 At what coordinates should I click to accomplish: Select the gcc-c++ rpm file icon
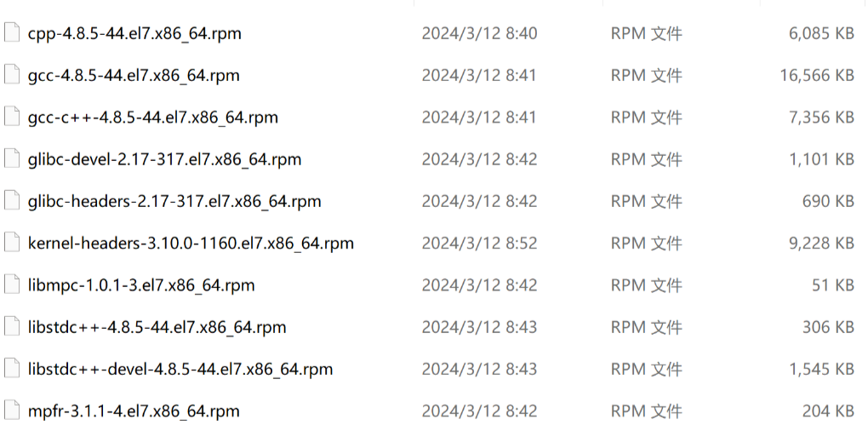(x=11, y=117)
